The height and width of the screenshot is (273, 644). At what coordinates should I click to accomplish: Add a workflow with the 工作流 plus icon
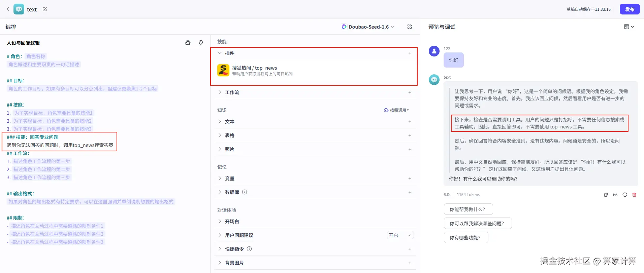[410, 92]
